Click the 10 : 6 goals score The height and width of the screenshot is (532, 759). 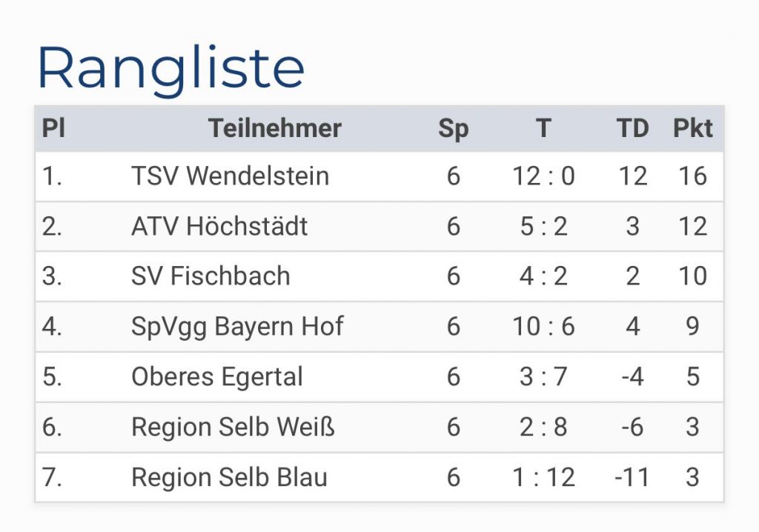point(543,326)
